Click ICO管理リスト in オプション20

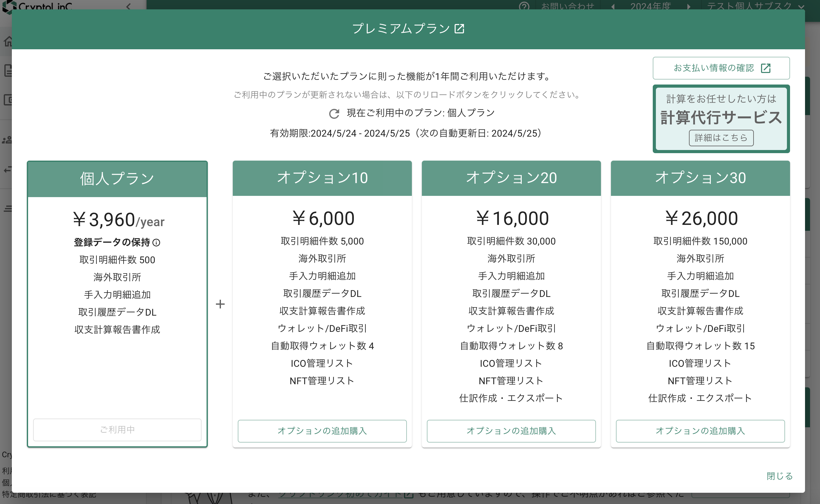511,363
